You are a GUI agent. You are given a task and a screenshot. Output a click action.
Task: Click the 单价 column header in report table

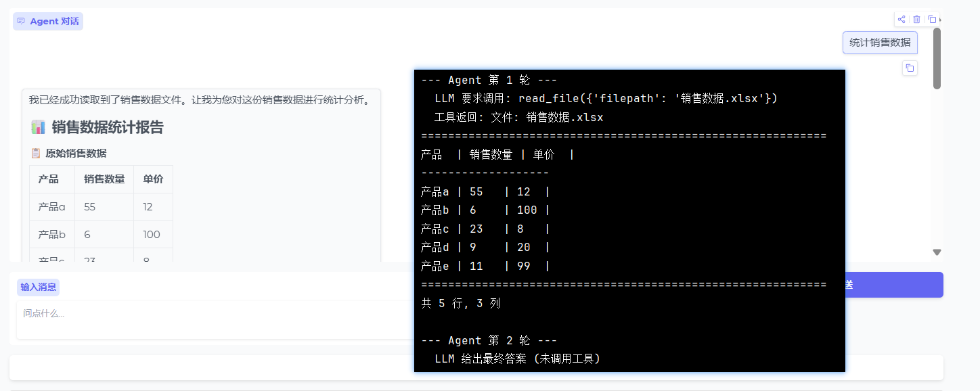(x=153, y=179)
